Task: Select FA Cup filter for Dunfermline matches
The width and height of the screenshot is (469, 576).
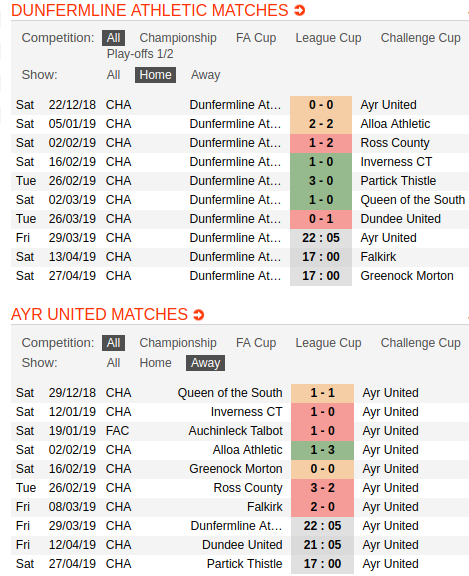Action: pyautogui.click(x=256, y=38)
